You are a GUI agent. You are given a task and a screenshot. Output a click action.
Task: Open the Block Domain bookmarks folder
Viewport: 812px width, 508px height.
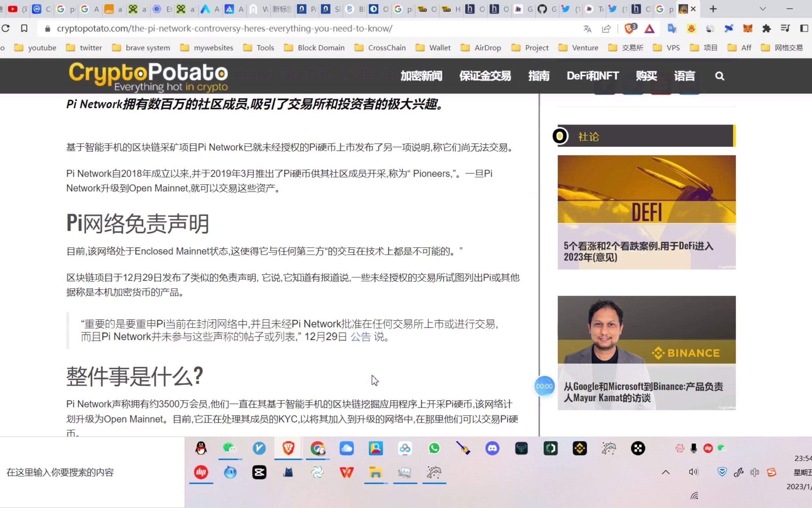[x=314, y=48]
